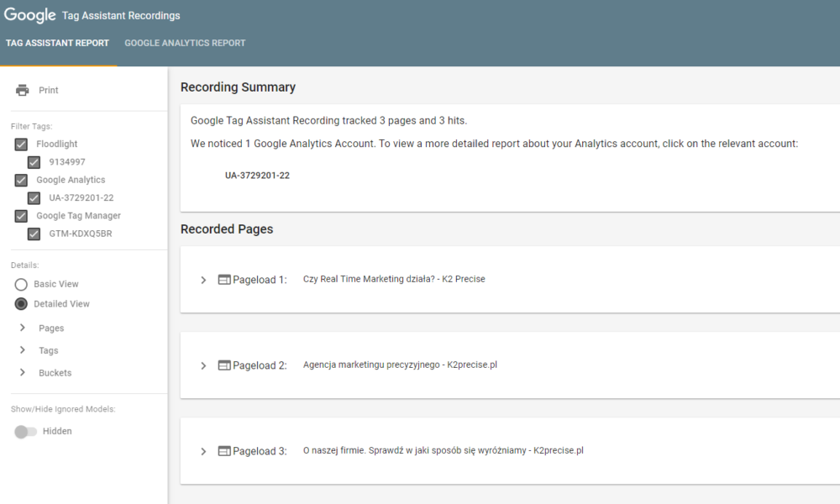
Task: Open the Tag Assistant Report tab
Action: tap(57, 43)
